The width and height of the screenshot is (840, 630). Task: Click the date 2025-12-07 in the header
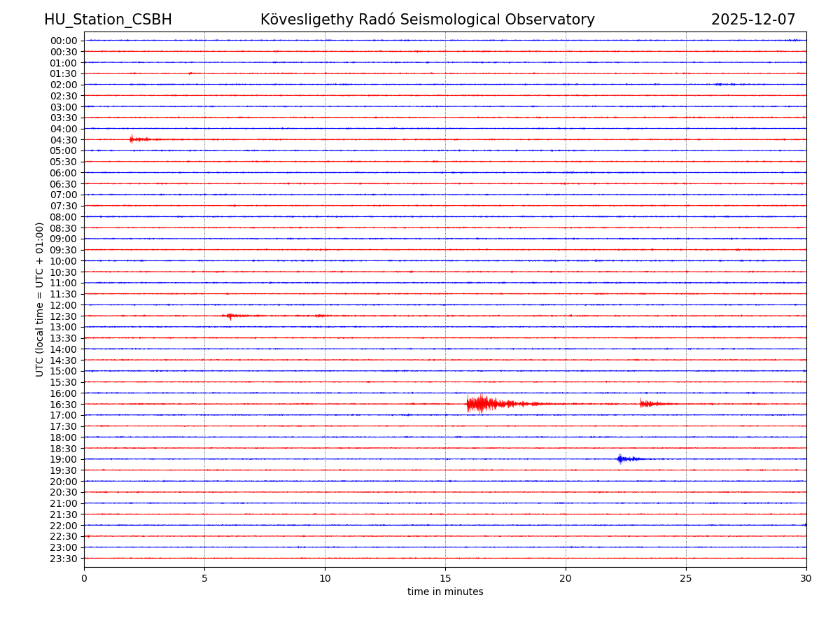coord(753,20)
